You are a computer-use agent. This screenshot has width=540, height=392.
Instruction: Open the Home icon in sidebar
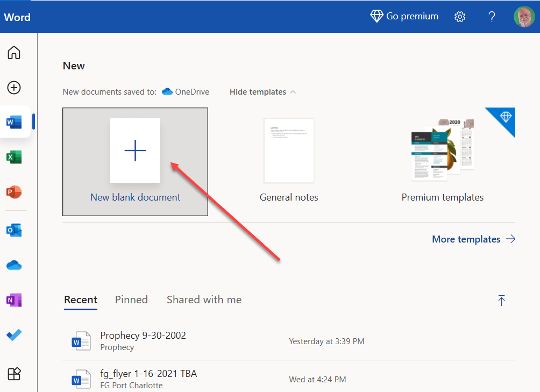click(x=14, y=53)
